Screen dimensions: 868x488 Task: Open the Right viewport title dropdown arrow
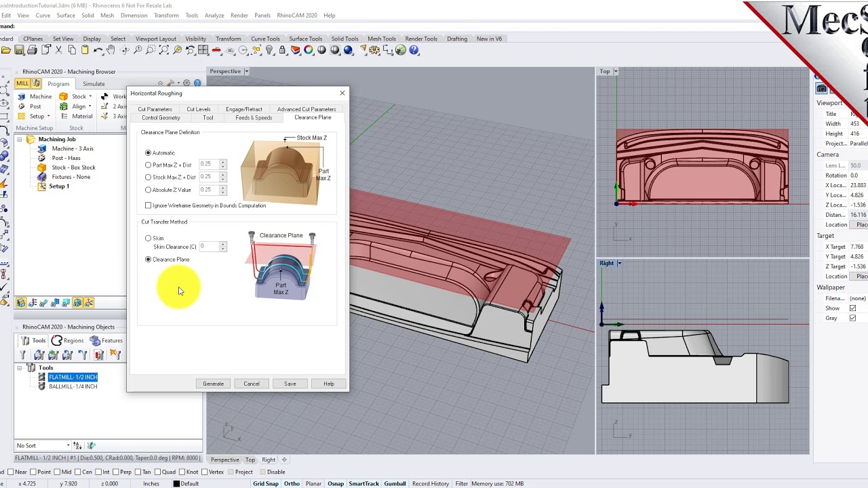coord(618,263)
